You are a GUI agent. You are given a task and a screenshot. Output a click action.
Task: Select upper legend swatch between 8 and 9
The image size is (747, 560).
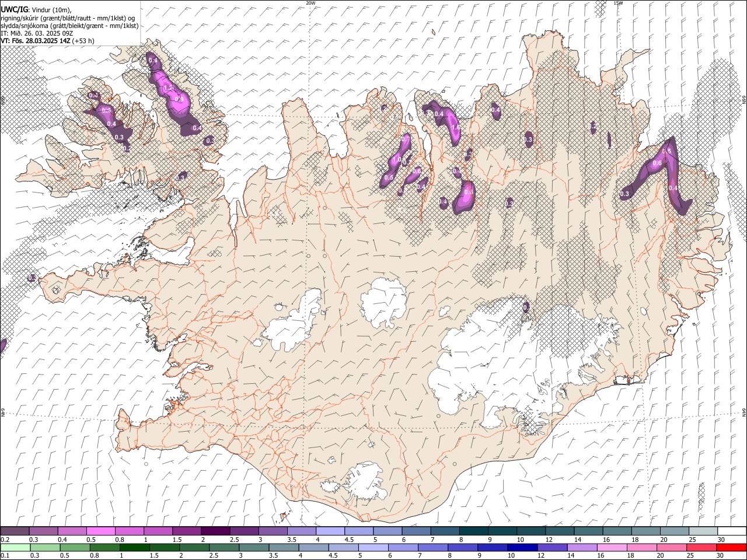[x=473, y=531]
